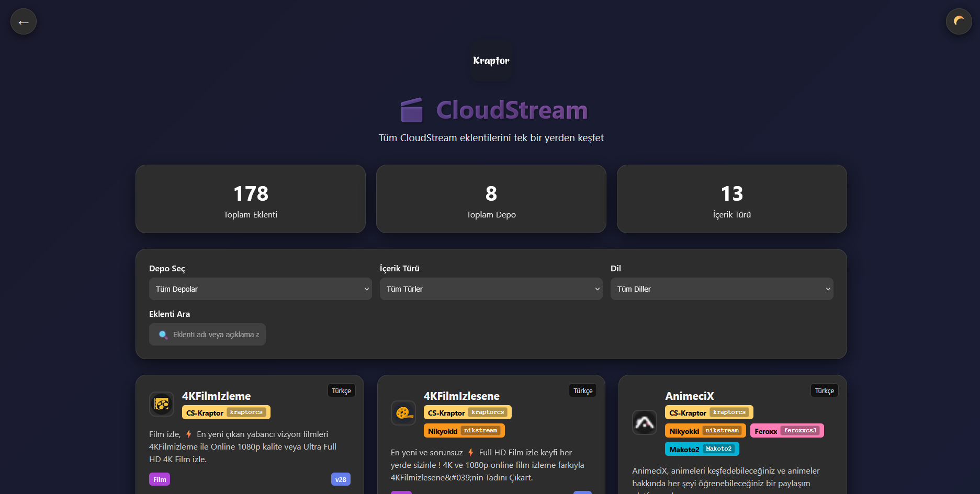The width and height of the screenshot is (980, 494).
Task: Open the 4KFilmIzlesene plugin title
Action: click(461, 396)
